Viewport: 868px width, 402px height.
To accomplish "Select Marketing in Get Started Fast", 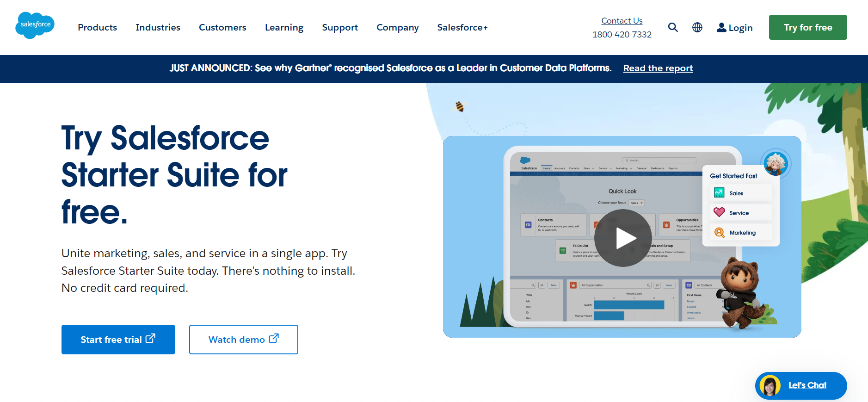I will 741,233.
